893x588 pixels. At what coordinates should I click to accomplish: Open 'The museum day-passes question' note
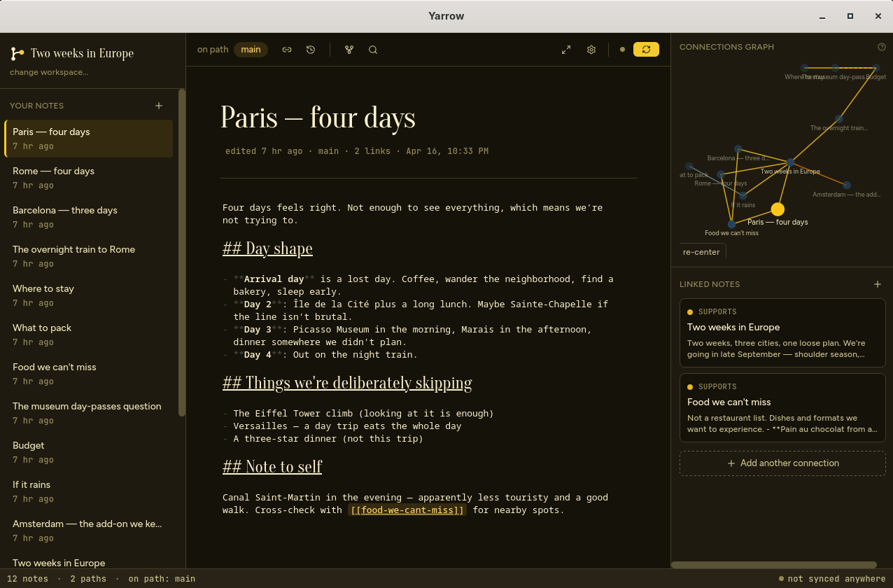pyautogui.click(x=88, y=413)
